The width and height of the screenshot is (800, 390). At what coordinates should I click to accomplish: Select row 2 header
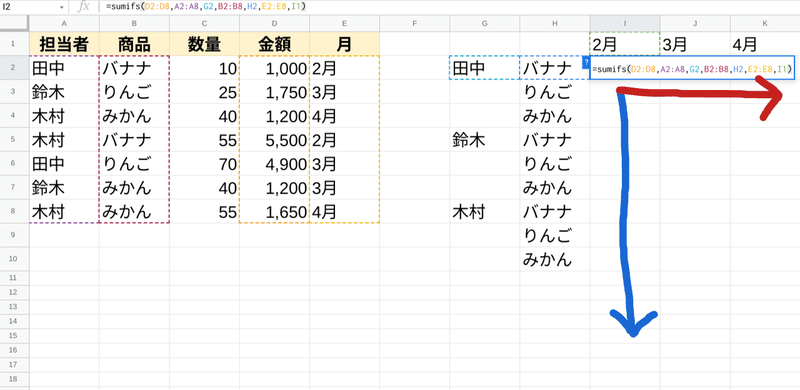click(14, 67)
